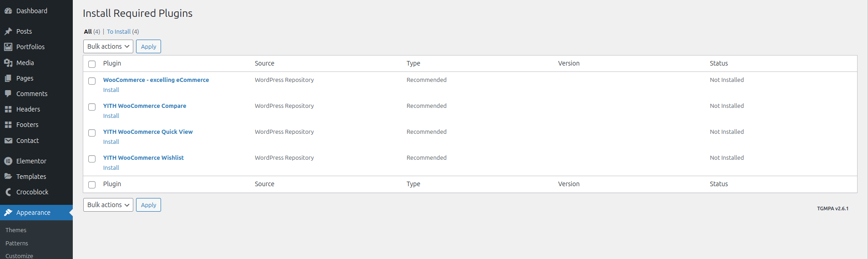Click the Pages document icon
This screenshot has width=868, height=259.
8,78
